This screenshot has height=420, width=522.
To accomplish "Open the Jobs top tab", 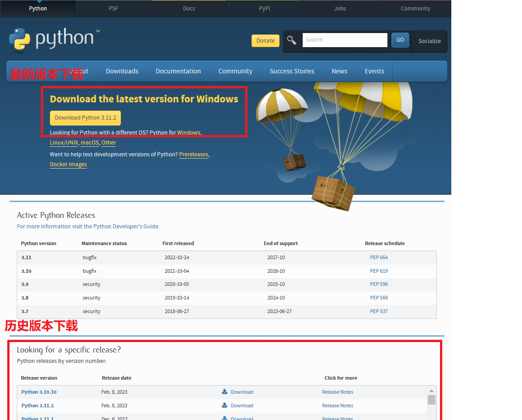I will click(340, 9).
